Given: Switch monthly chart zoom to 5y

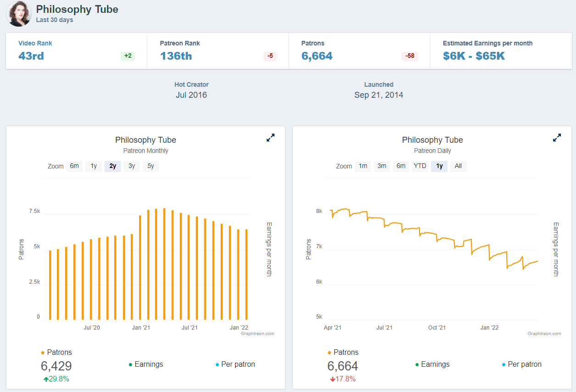Looking at the screenshot, I should click(151, 166).
